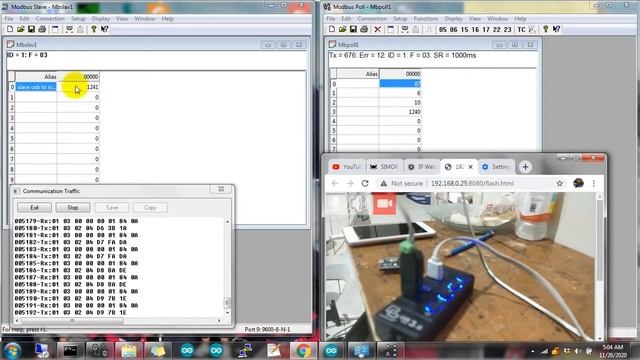Click Chrome profile avatar

578,184
